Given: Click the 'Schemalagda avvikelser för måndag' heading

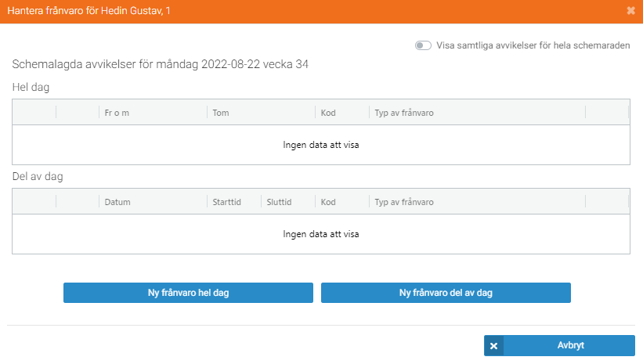Looking at the screenshot, I should (161, 64).
